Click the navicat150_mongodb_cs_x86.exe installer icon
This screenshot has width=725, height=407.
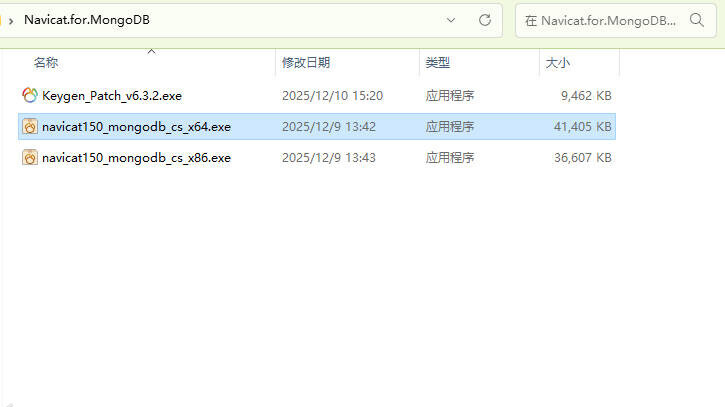pyautogui.click(x=30, y=157)
